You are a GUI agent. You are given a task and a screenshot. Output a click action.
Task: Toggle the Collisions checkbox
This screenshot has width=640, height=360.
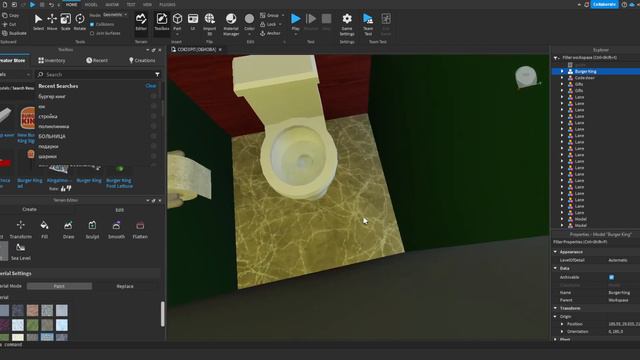(x=92, y=24)
